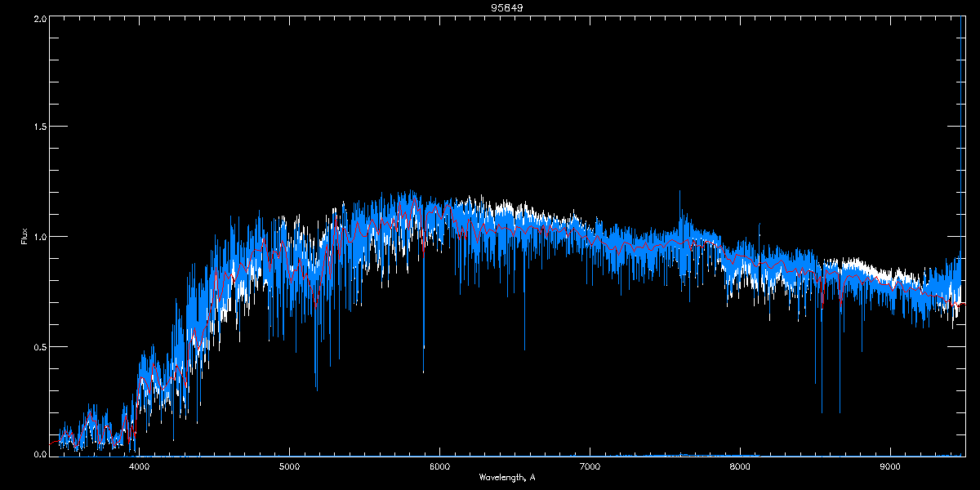Click the 9000 x-axis tick label
Viewport: 980px width, 490px height.
(x=890, y=467)
